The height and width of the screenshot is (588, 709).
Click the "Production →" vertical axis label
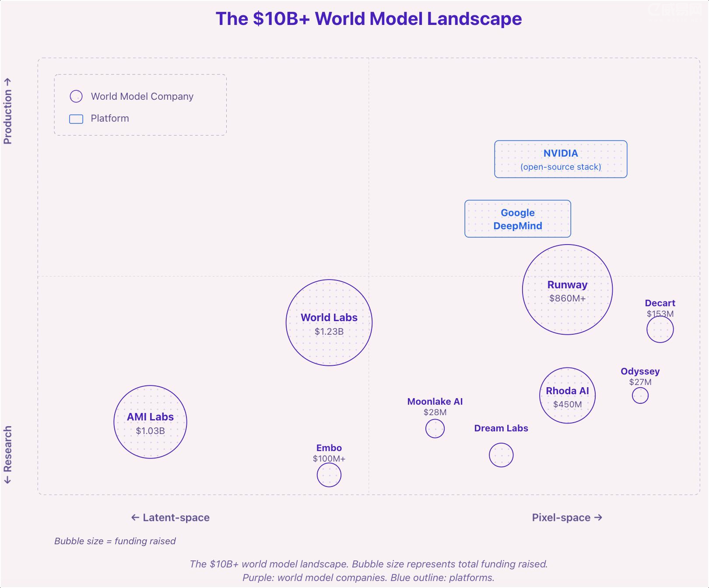point(7,111)
